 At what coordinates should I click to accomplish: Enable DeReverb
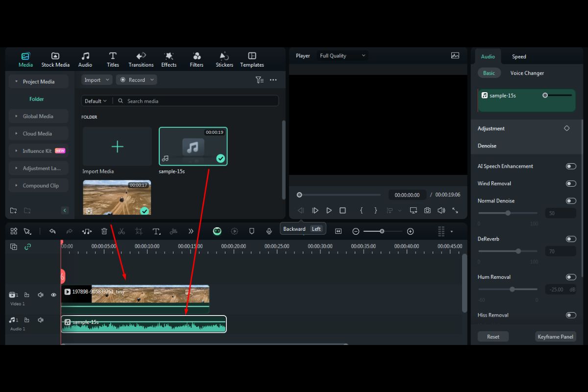(571, 239)
